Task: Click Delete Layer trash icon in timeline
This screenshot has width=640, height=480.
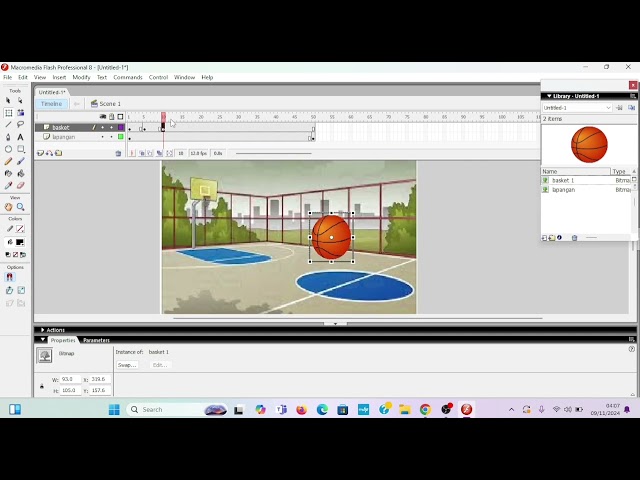Action: point(118,153)
